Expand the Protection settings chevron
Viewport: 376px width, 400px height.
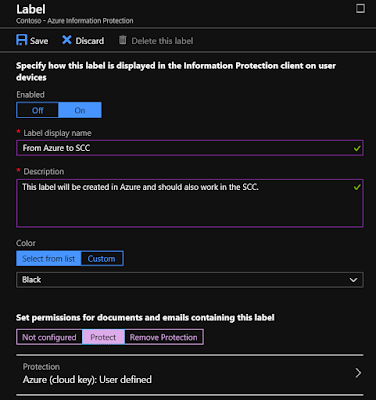point(358,373)
